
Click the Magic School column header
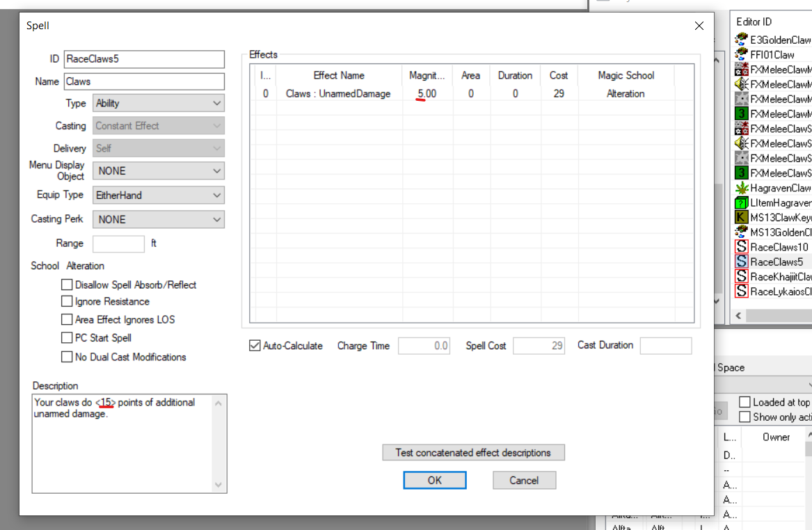tap(626, 76)
